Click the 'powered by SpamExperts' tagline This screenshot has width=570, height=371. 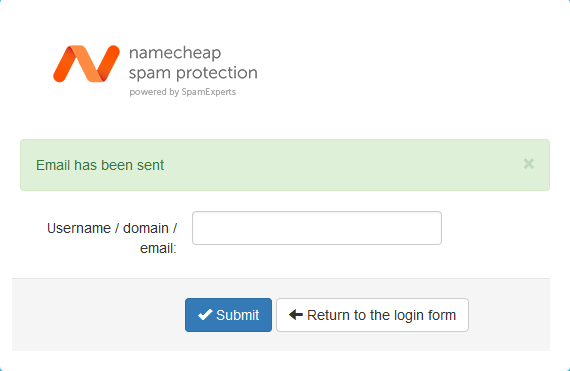183,92
